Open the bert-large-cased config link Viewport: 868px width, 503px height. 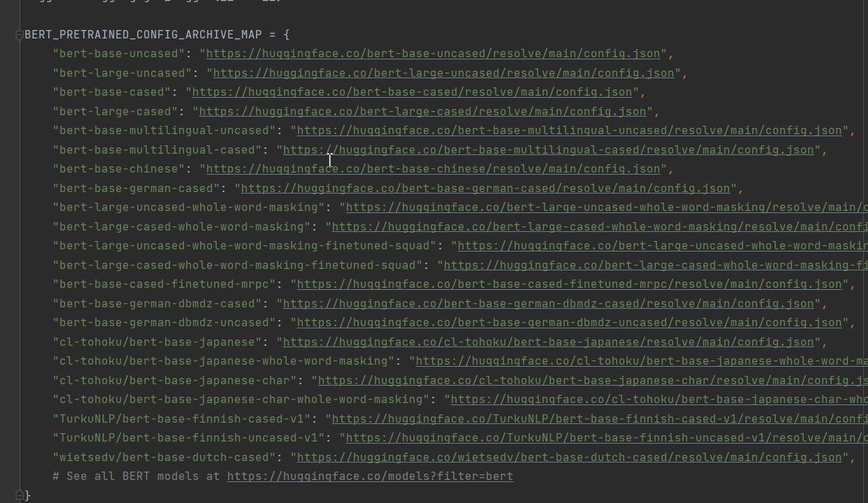(423, 112)
